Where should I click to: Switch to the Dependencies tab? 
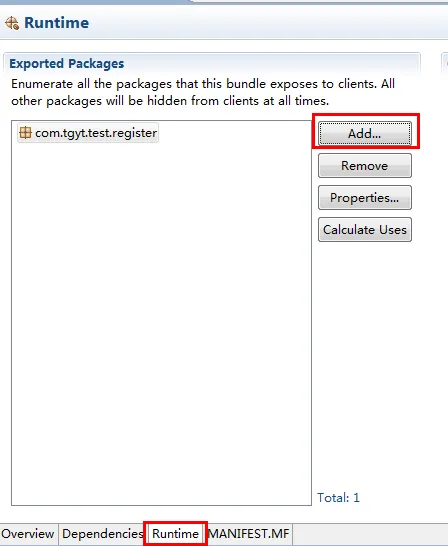click(102, 533)
